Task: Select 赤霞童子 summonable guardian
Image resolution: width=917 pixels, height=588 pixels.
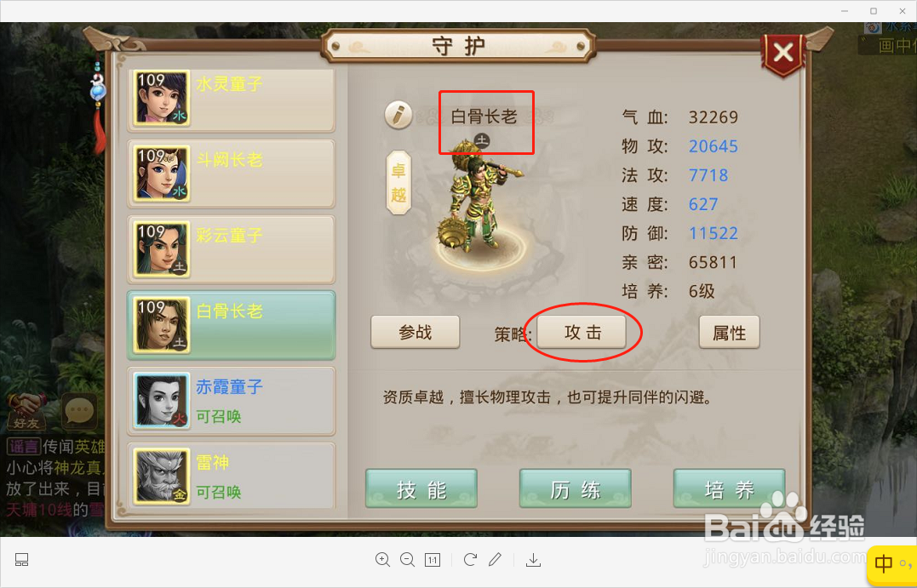Action: coord(232,401)
